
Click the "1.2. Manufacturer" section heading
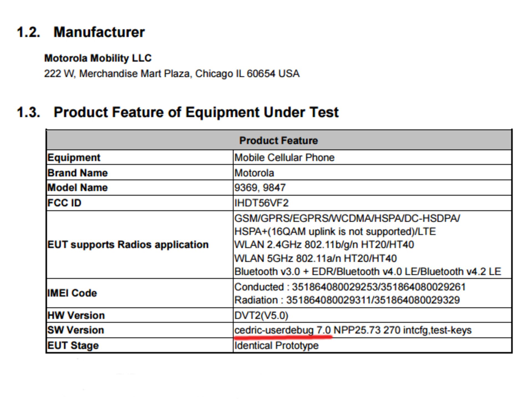pyautogui.click(x=81, y=32)
